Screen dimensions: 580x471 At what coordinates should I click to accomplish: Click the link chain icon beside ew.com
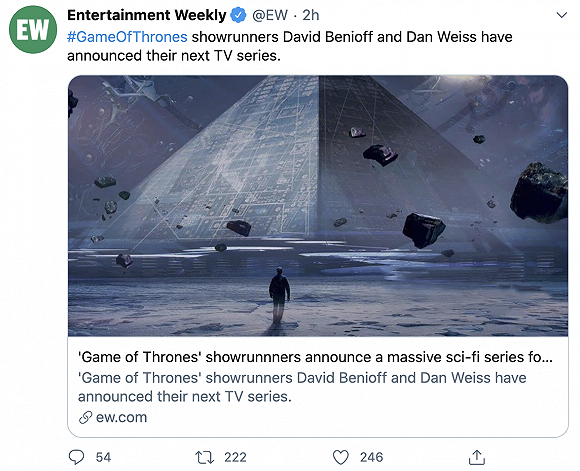85,418
